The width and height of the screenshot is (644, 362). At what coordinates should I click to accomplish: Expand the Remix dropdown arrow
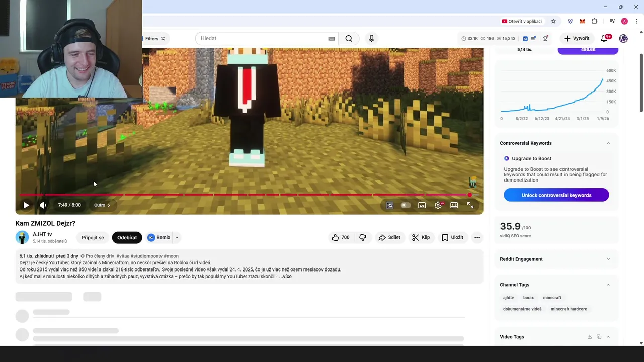177,237
